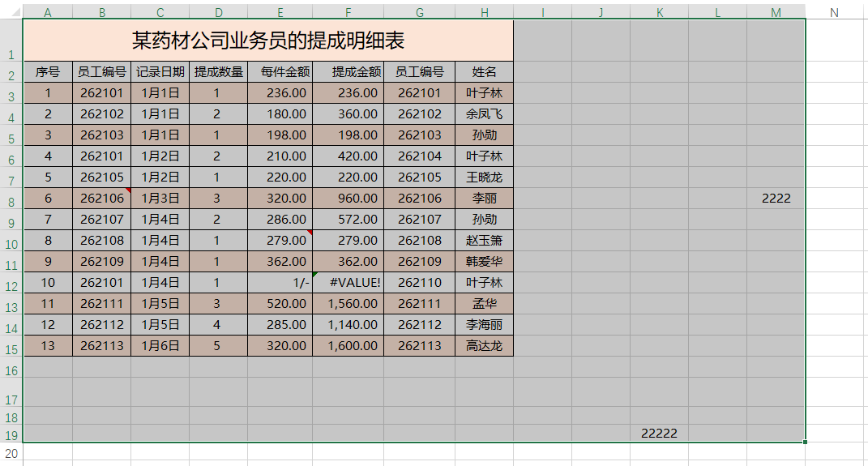Click header cell 每件金额
868x466 pixels.
coord(280,72)
